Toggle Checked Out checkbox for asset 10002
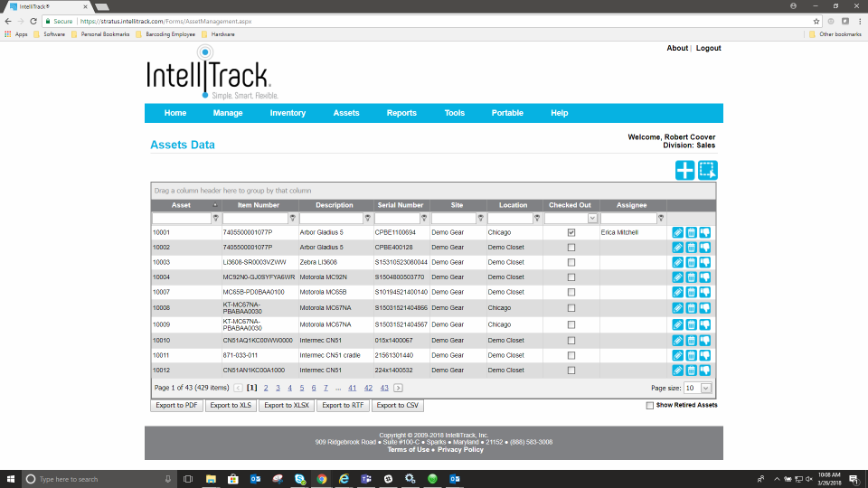The width and height of the screenshot is (868, 488). 571,248
